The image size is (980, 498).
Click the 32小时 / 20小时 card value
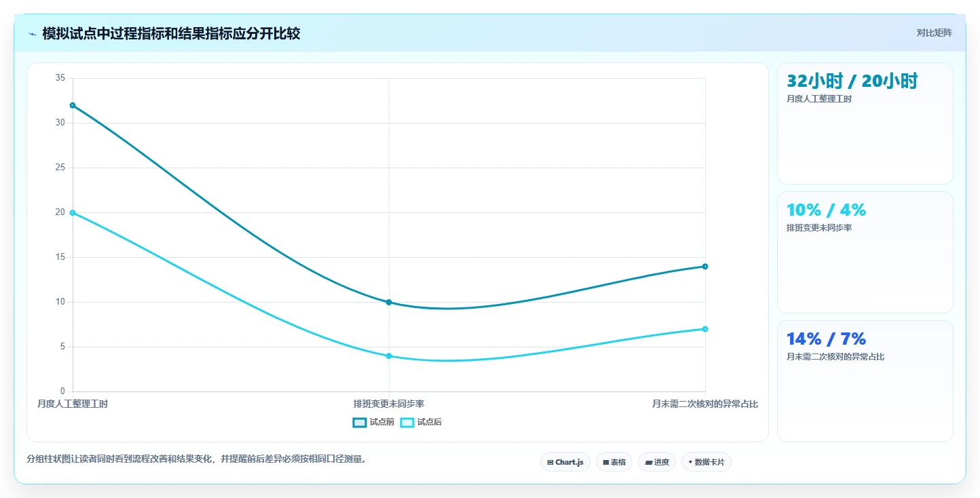coord(852,81)
